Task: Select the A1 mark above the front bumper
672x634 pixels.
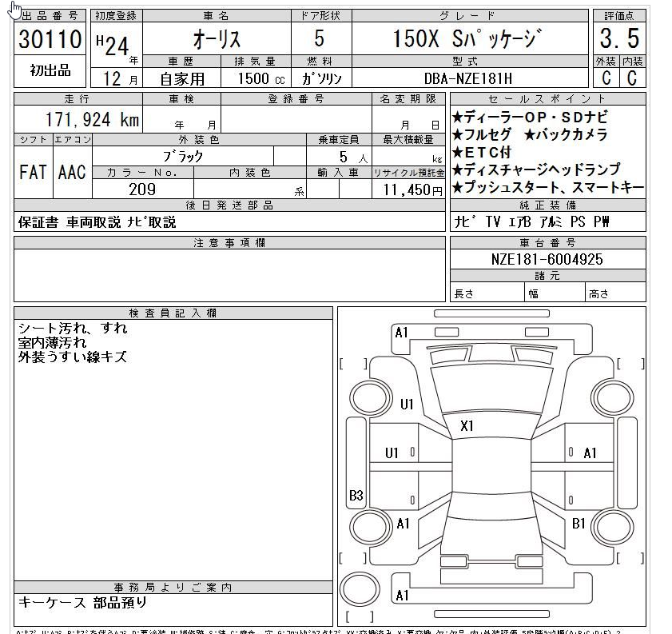Action: point(401,332)
